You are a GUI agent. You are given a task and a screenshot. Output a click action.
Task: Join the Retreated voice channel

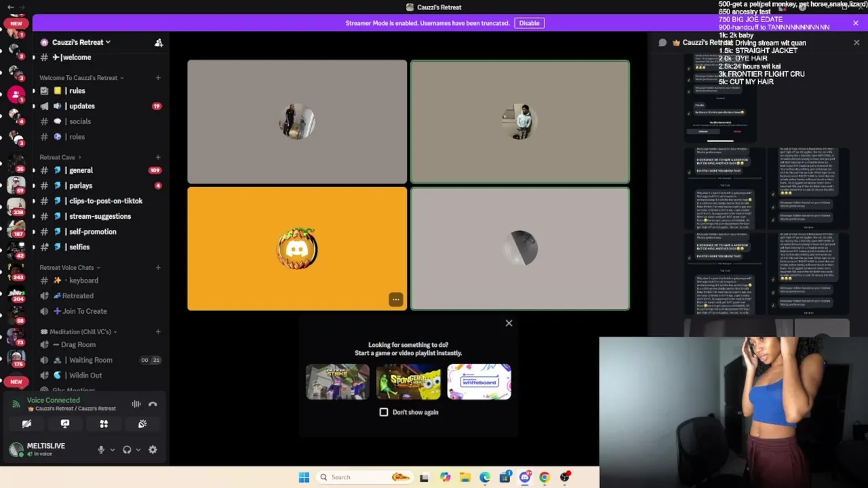pos(100,296)
